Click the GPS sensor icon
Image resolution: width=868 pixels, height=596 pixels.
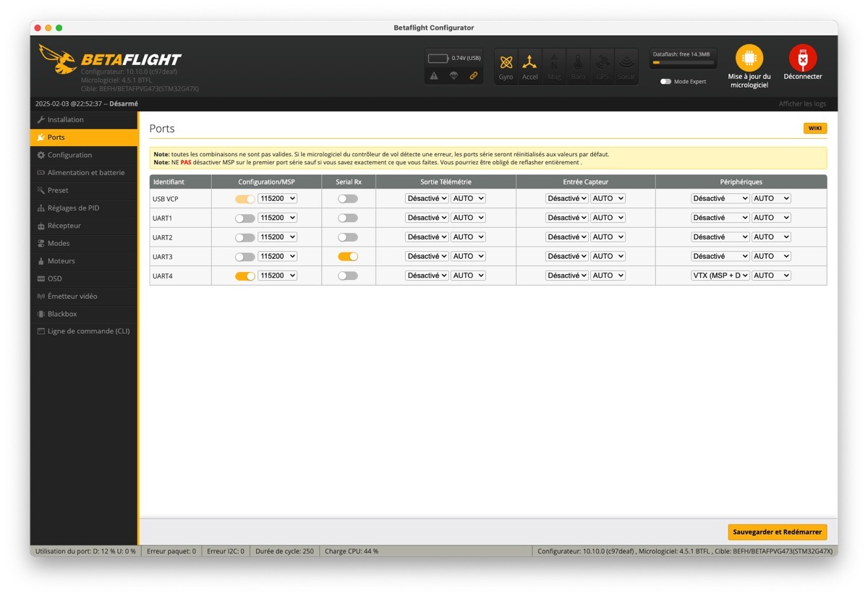tap(602, 62)
